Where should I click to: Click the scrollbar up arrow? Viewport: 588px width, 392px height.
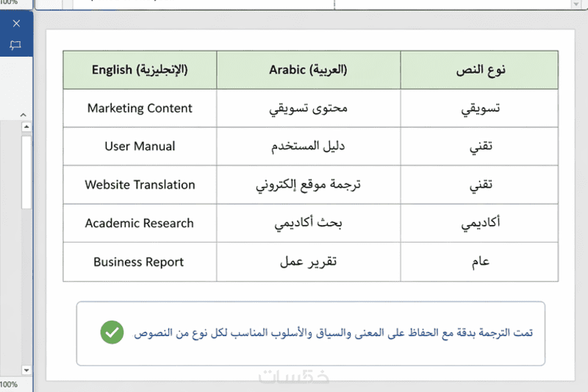[26, 126]
